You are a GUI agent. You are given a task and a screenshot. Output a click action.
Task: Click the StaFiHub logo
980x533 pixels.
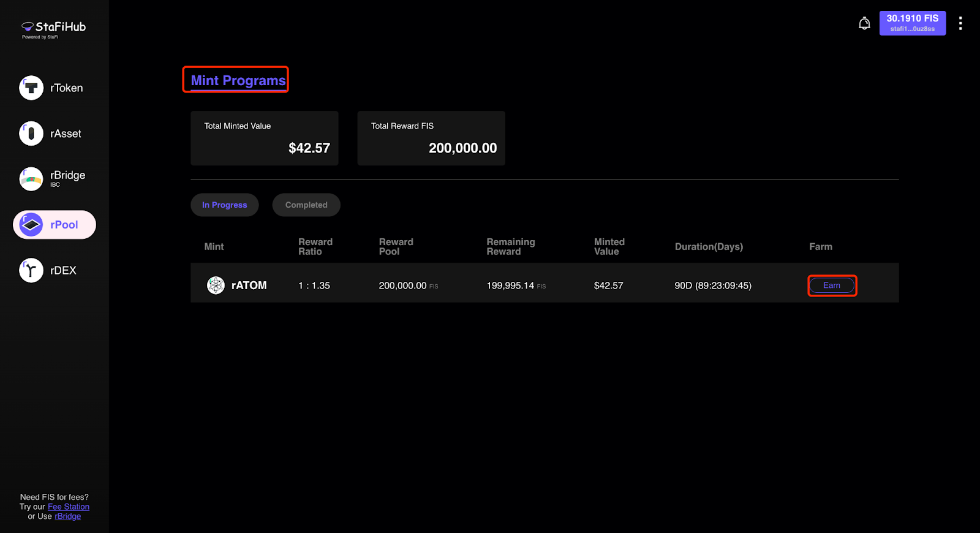point(54,29)
